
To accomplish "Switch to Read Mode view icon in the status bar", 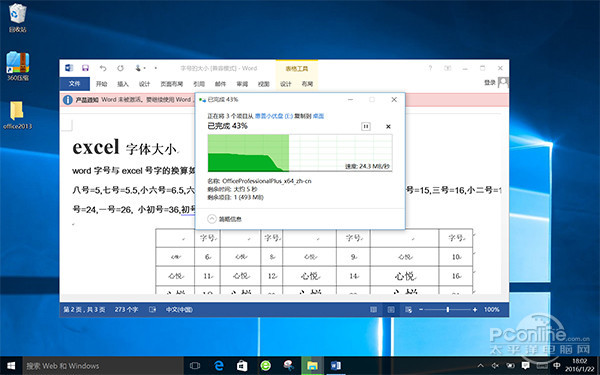I will point(373,310).
